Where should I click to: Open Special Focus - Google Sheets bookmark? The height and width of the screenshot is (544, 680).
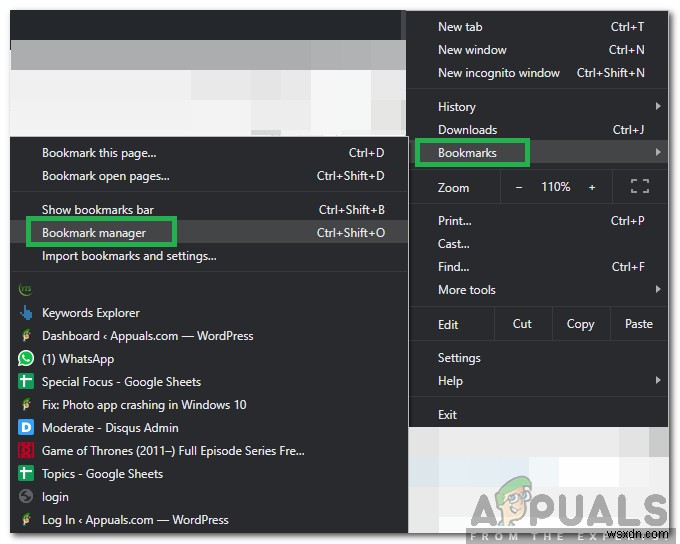209,381
